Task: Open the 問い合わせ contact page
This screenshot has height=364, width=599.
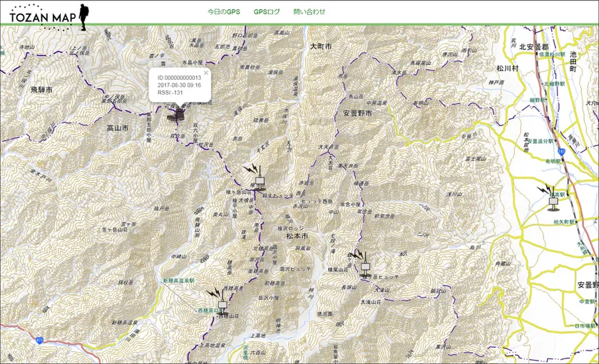Action: 309,12
